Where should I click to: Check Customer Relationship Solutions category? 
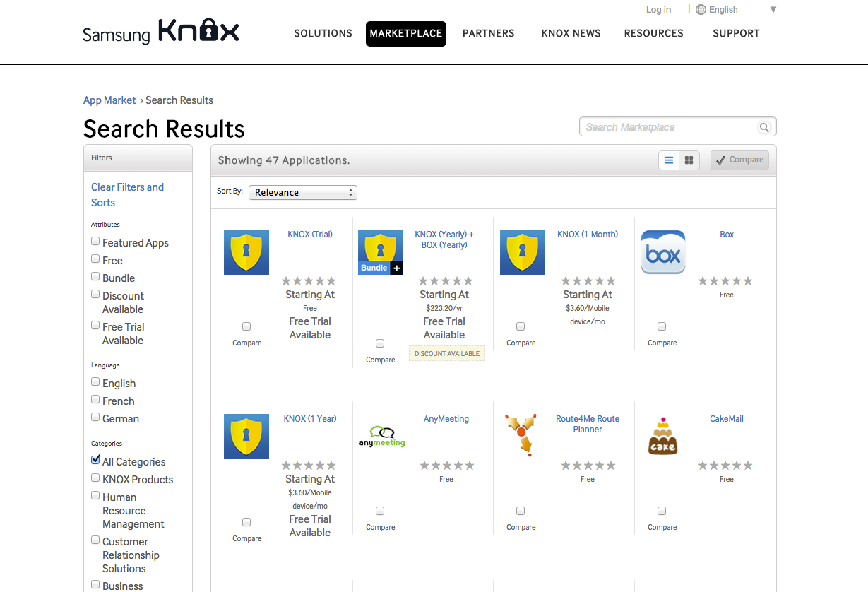click(95, 540)
